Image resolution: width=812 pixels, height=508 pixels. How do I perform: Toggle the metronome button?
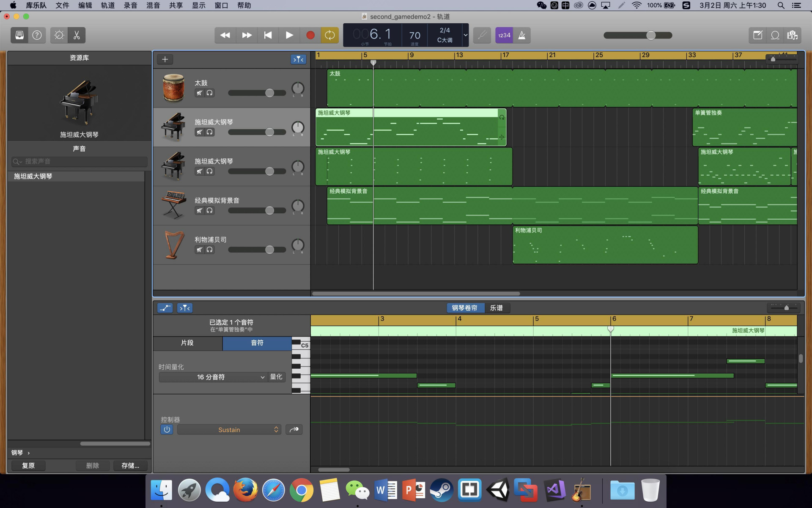pyautogui.click(x=522, y=35)
